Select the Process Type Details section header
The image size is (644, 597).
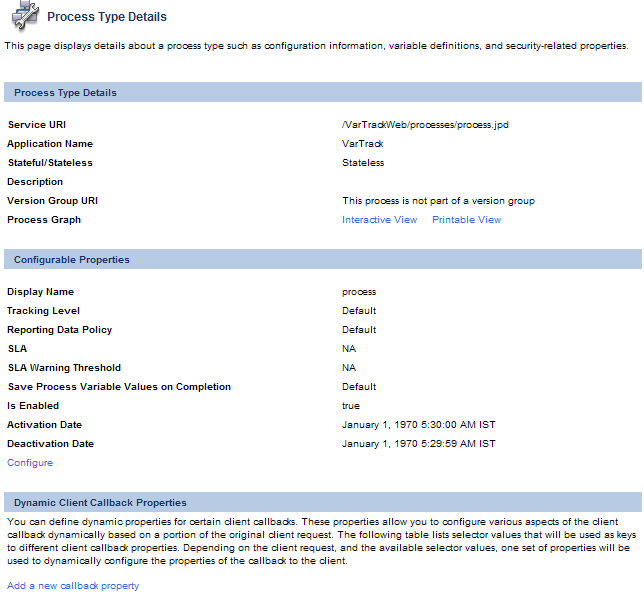pyautogui.click(x=323, y=92)
